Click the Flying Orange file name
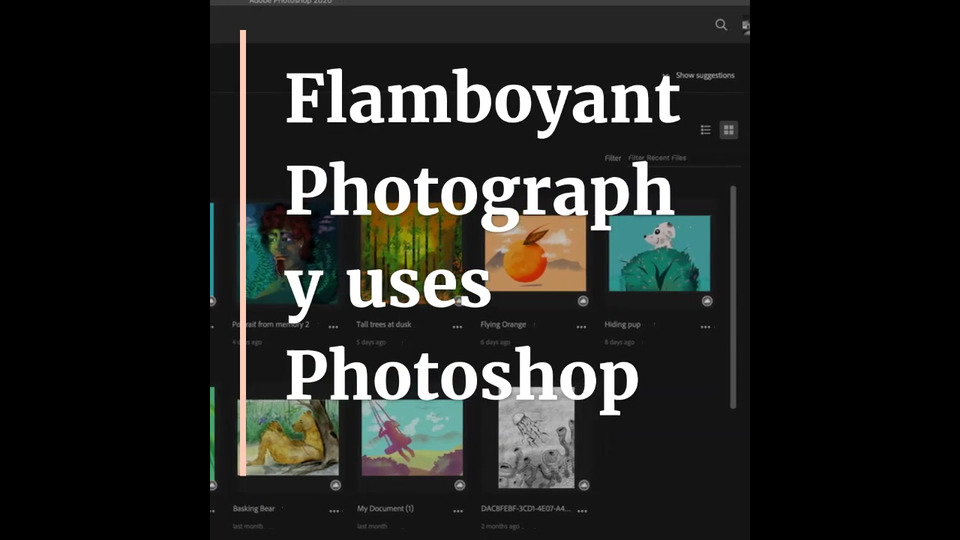 point(503,324)
